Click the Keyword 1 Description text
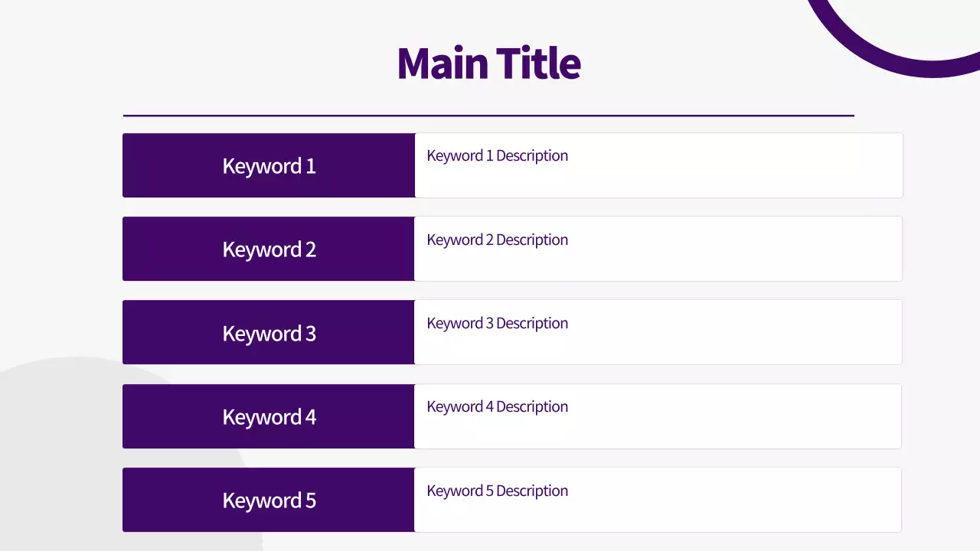This screenshot has width=980, height=551. [497, 156]
